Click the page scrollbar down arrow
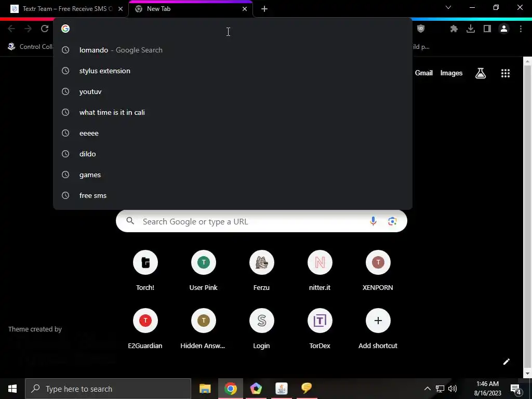 click(527, 374)
